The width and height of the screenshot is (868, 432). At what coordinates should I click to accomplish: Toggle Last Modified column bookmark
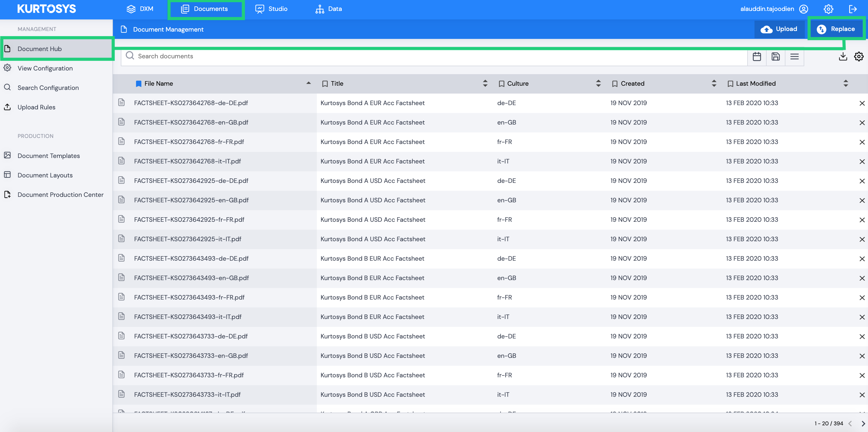click(730, 84)
